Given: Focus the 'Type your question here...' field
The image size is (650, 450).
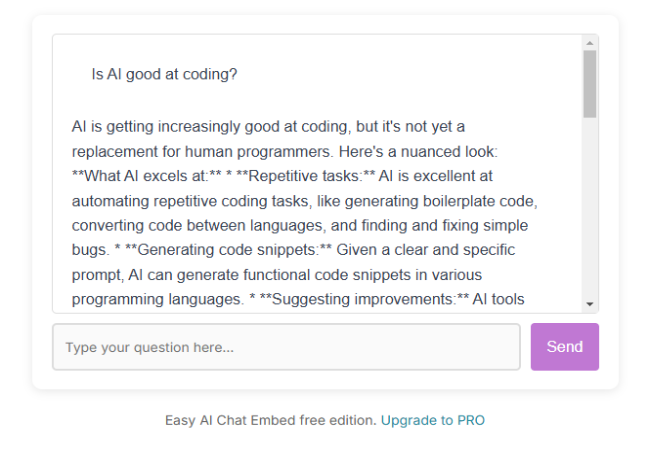Looking at the screenshot, I should point(286,347).
